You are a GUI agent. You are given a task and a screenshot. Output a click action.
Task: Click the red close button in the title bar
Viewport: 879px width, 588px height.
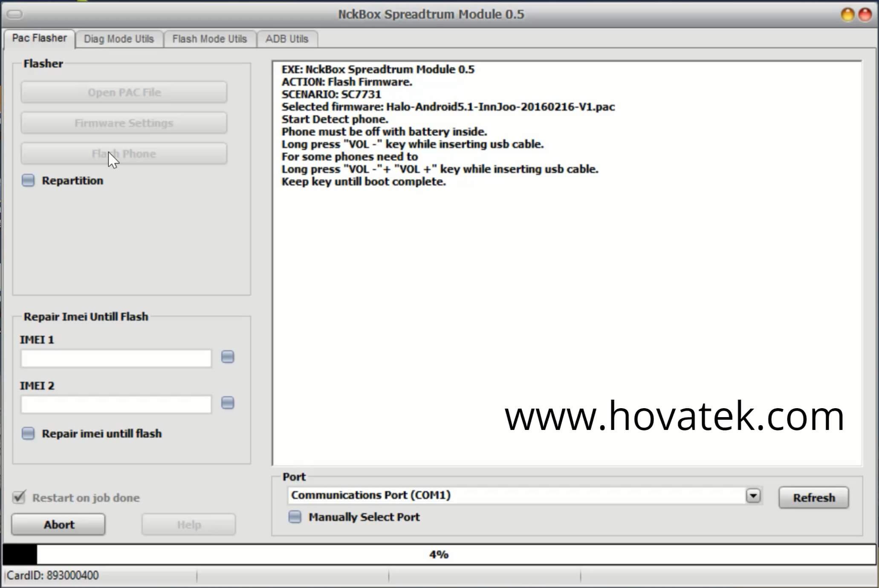[865, 14]
